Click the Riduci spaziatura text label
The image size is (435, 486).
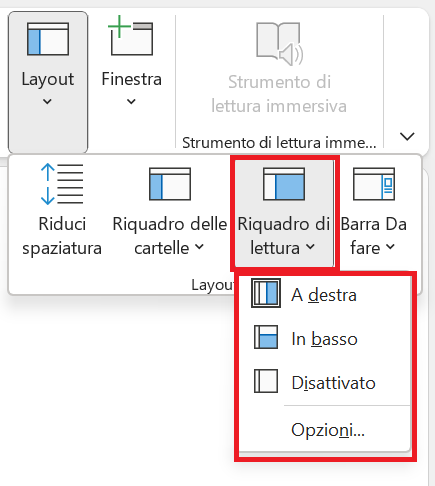point(62,236)
